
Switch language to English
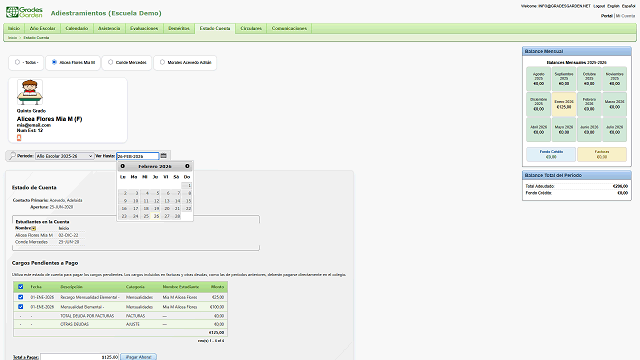point(613,6)
